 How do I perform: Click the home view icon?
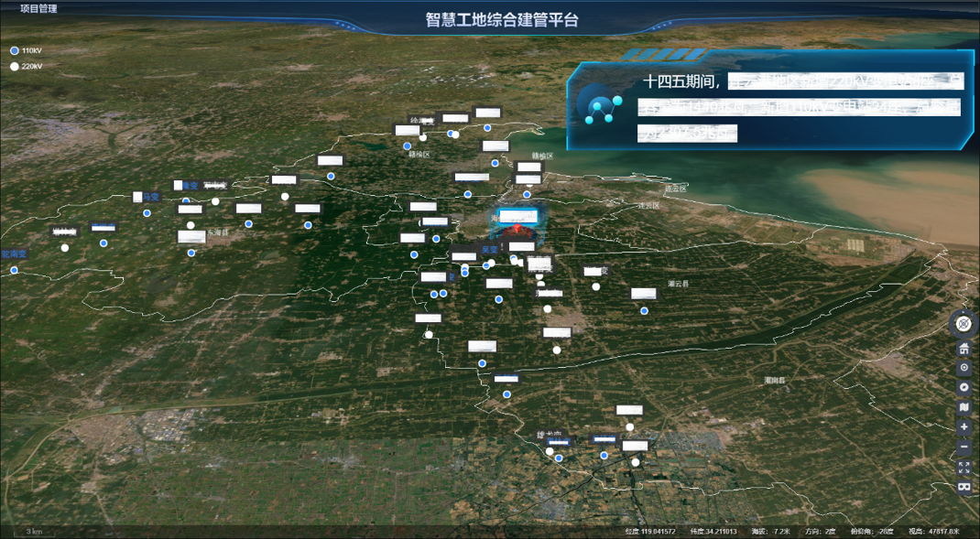click(x=964, y=349)
